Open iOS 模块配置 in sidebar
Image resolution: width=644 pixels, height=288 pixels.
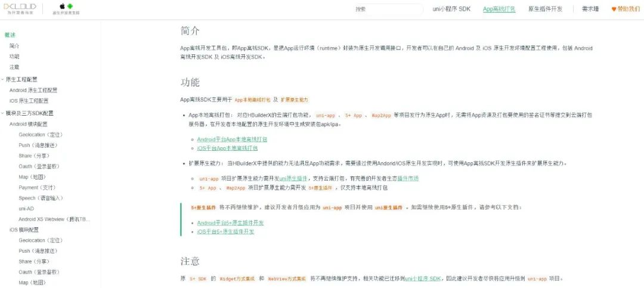tap(24, 230)
